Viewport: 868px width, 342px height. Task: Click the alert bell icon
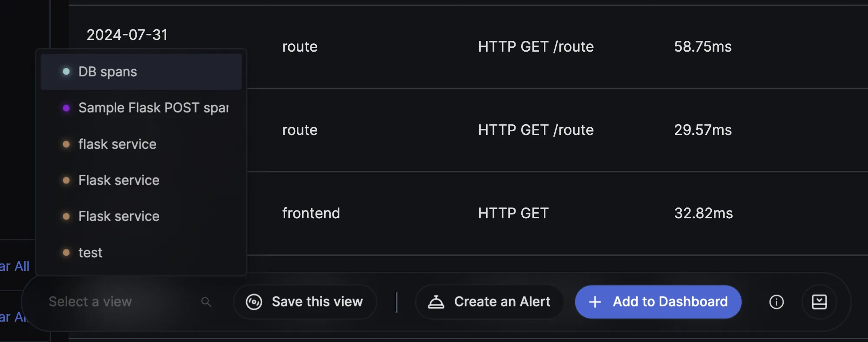coord(436,302)
